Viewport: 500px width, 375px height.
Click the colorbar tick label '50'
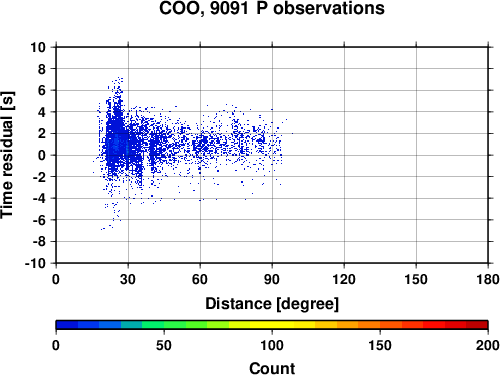[x=164, y=345]
